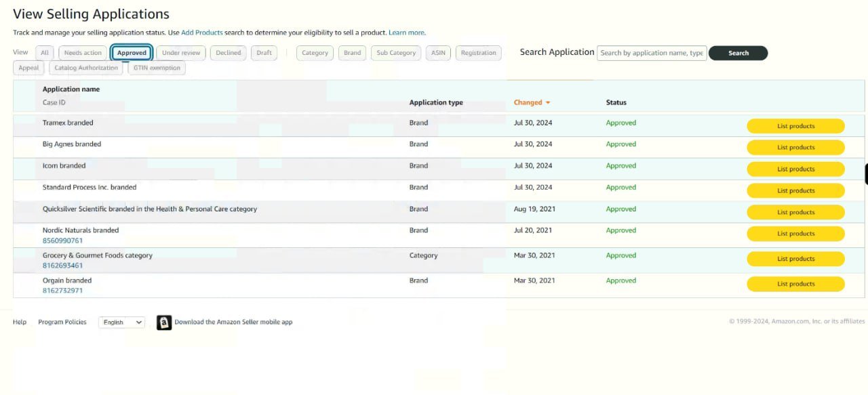Filter by Needs action

click(x=83, y=53)
